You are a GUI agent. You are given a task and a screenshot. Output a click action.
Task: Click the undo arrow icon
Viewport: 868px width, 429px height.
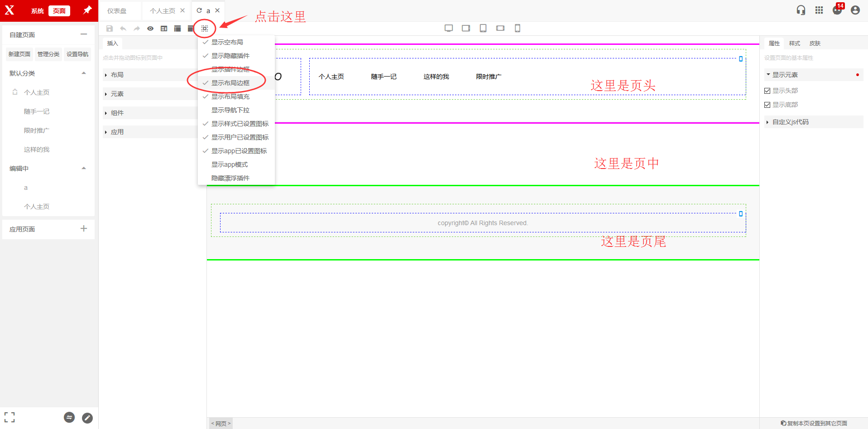123,29
